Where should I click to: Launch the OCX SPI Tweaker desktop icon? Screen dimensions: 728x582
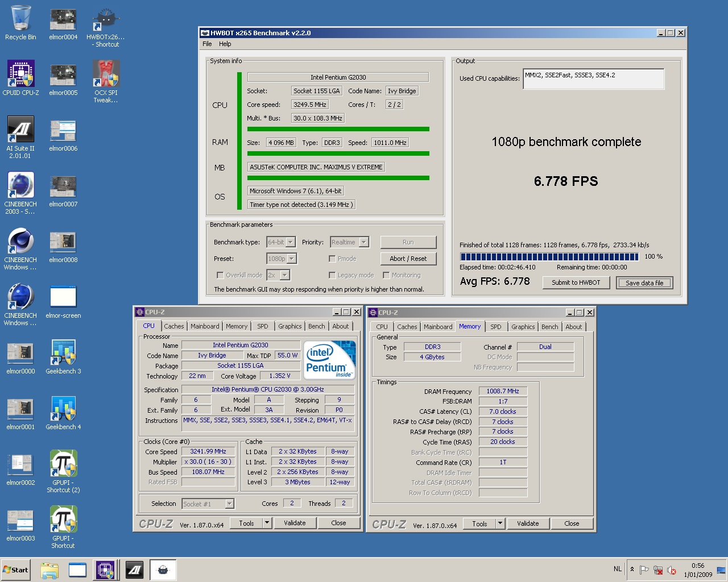pyautogui.click(x=106, y=82)
